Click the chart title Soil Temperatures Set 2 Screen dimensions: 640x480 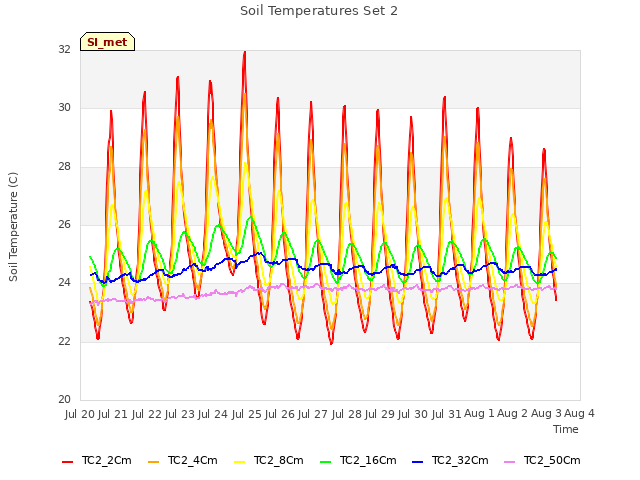click(x=319, y=11)
